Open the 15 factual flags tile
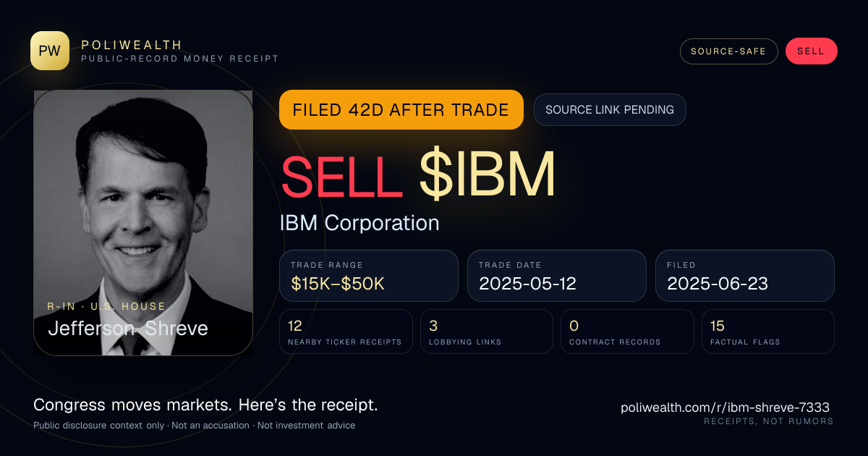Image resolution: width=868 pixels, height=456 pixels. (x=768, y=332)
